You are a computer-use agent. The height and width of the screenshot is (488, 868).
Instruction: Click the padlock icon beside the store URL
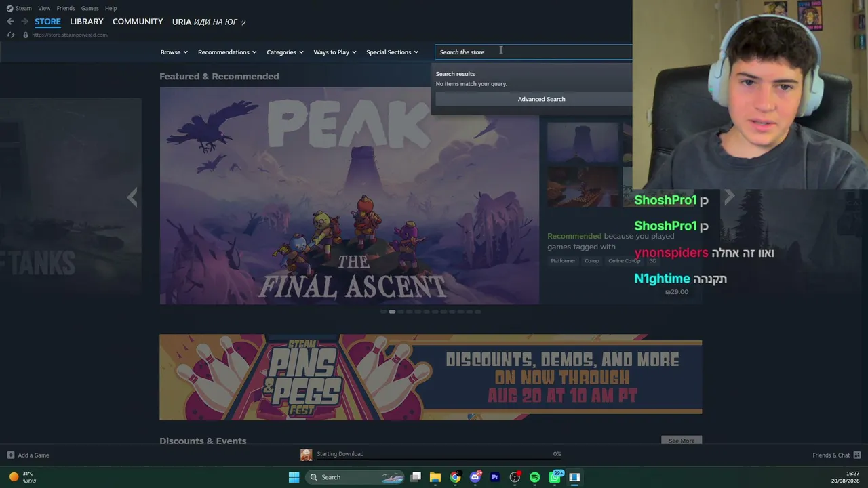[x=26, y=35]
